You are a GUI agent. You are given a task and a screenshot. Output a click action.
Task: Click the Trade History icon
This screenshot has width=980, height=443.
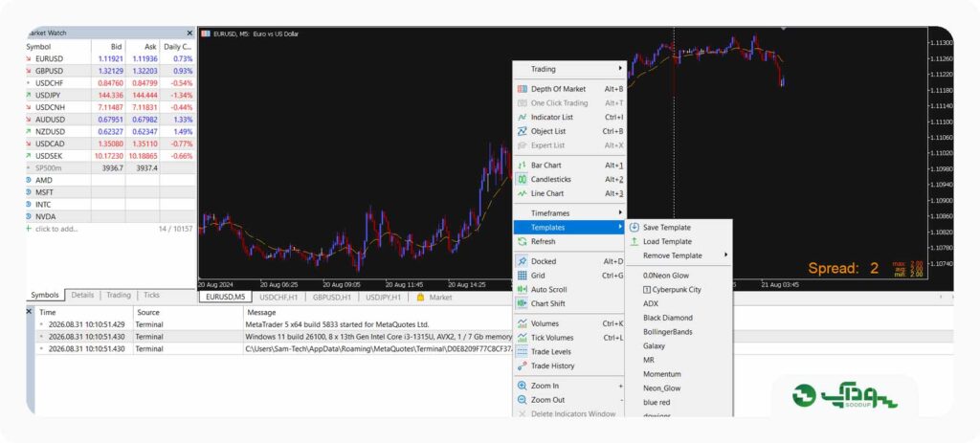[x=522, y=366]
